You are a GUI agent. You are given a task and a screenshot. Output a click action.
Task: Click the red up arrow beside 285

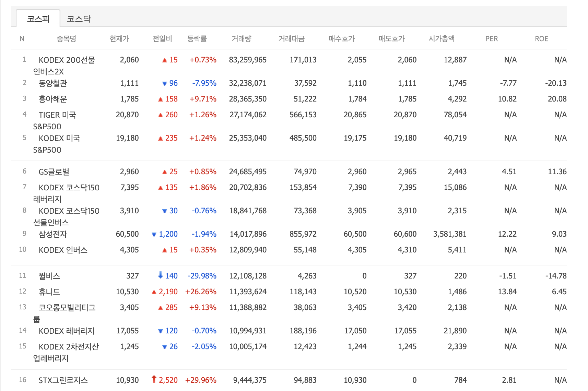161,308
